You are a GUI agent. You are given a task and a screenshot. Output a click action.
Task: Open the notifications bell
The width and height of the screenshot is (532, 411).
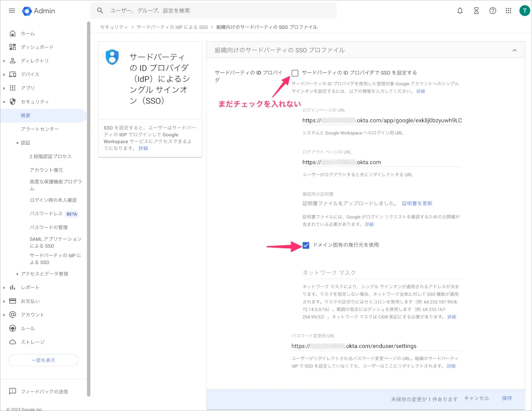pyautogui.click(x=460, y=11)
